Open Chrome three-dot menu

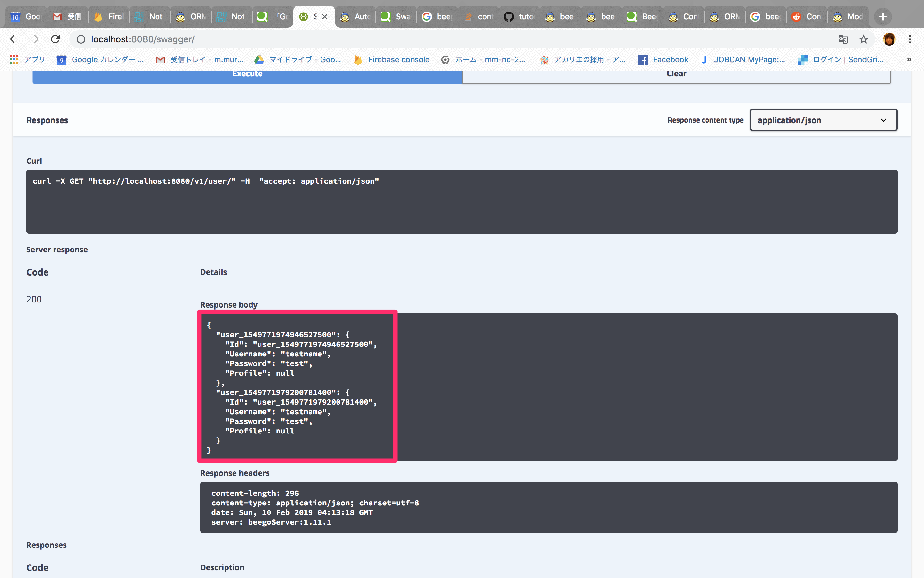[910, 39]
